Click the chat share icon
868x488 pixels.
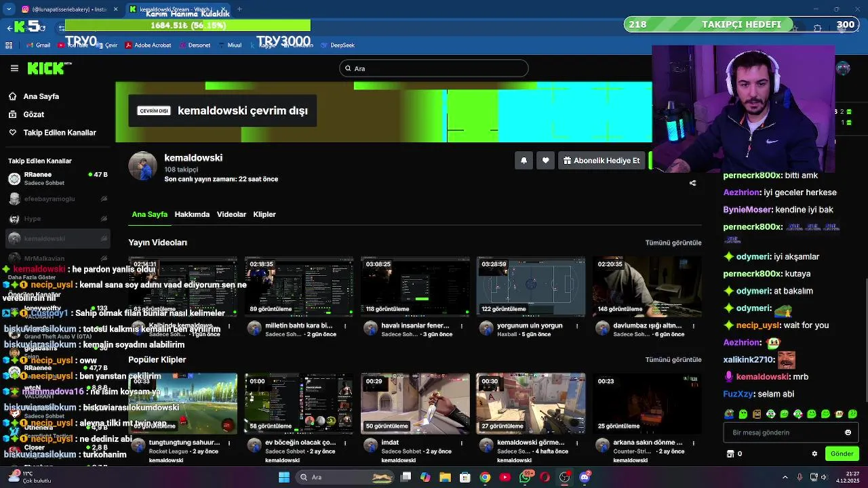(692, 183)
